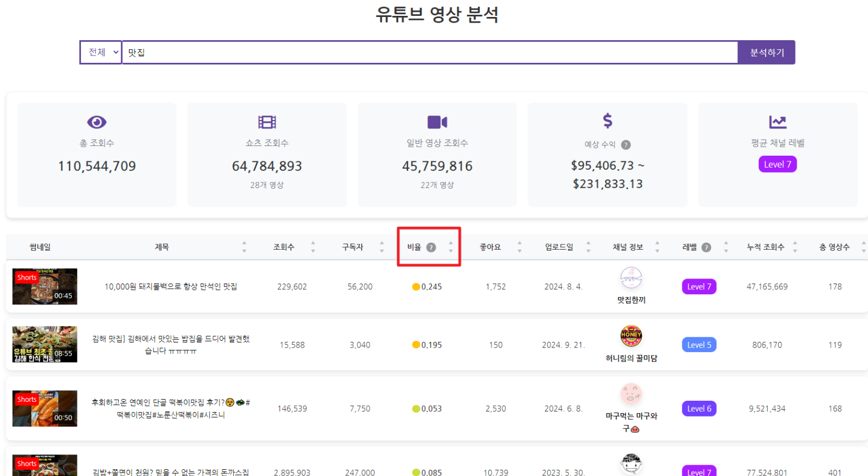Click the film strip icon above 쇼츠 조회수
868x476 pixels.
click(267, 122)
